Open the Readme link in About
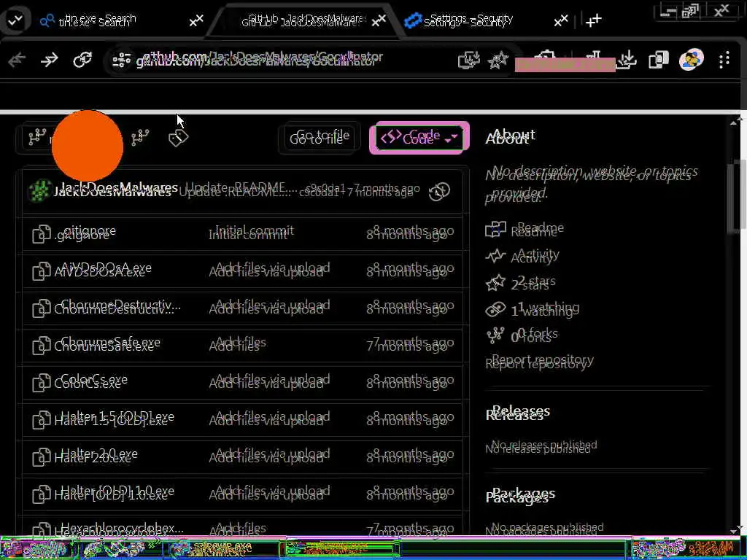This screenshot has width=747, height=560. tap(537, 230)
